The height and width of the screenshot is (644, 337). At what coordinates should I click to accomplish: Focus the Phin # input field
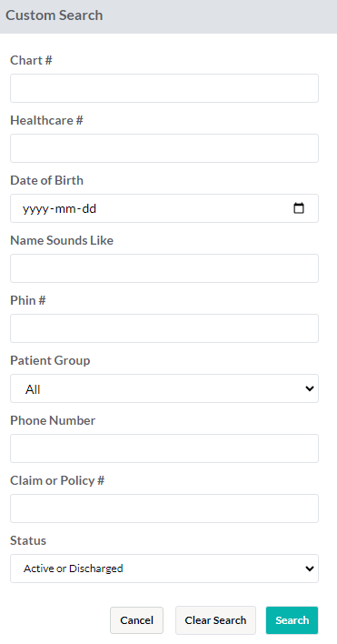coord(164,328)
